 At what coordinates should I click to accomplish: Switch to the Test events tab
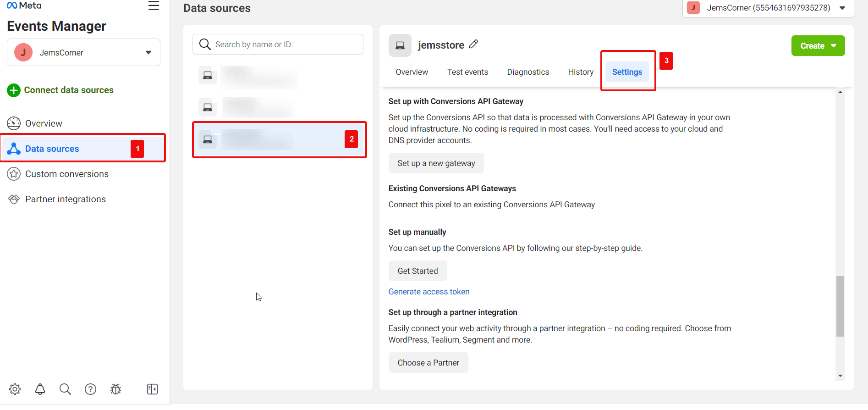coord(467,72)
